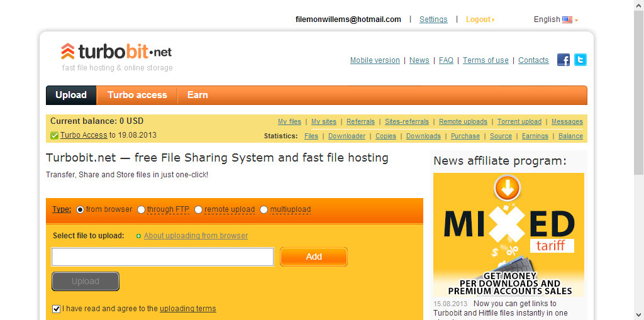Open the English language dropdown
The width and height of the screenshot is (644, 320).
tap(556, 19)
